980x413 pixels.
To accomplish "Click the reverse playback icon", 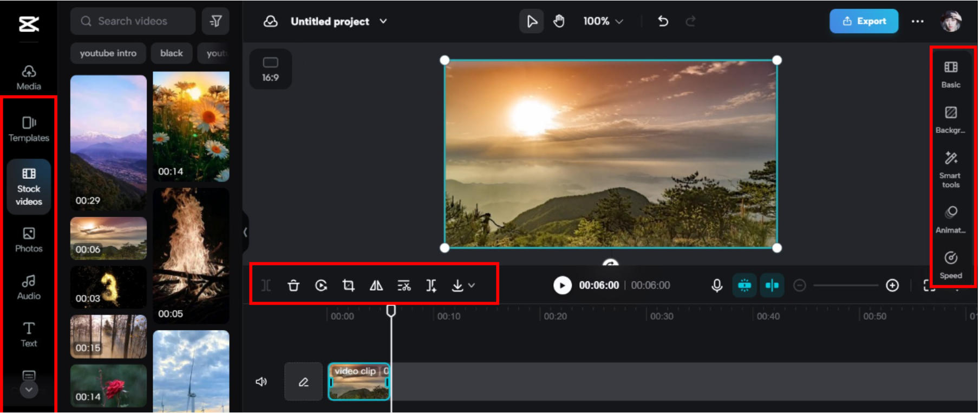I will 321,285.
